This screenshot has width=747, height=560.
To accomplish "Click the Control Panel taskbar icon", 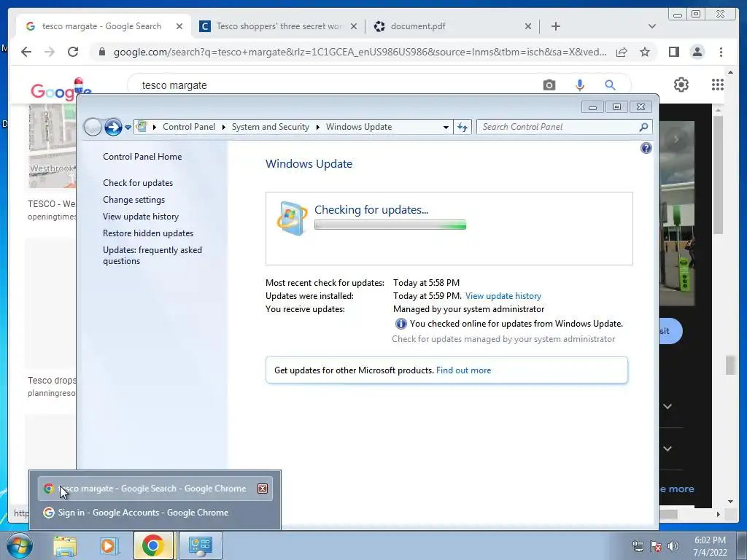I will click(200, 545).
